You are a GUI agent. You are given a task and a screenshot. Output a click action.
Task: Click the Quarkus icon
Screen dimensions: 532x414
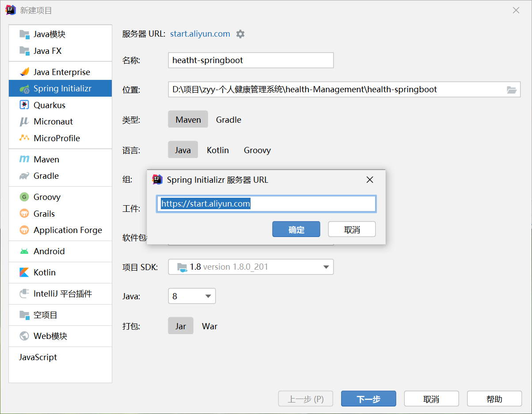pyautogui.click(x=24, y=105)
